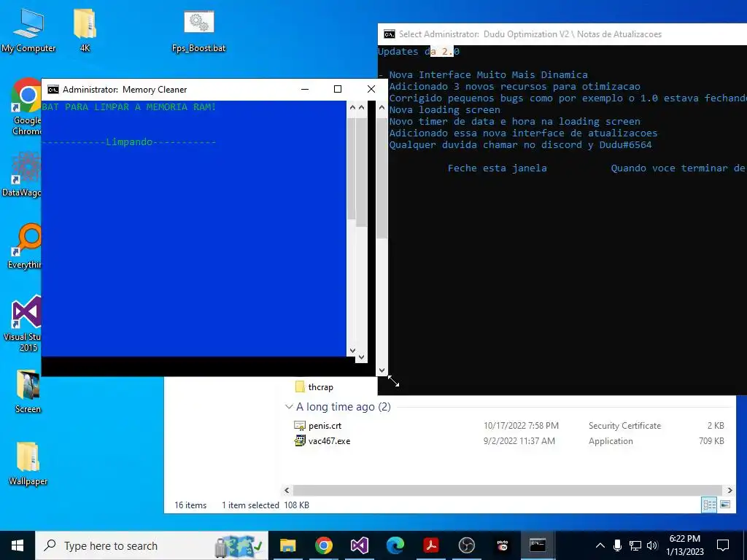Select Fps_Boost.bat desktop file
The height and width of the screenshot is (560, 747).
[199, 31]
